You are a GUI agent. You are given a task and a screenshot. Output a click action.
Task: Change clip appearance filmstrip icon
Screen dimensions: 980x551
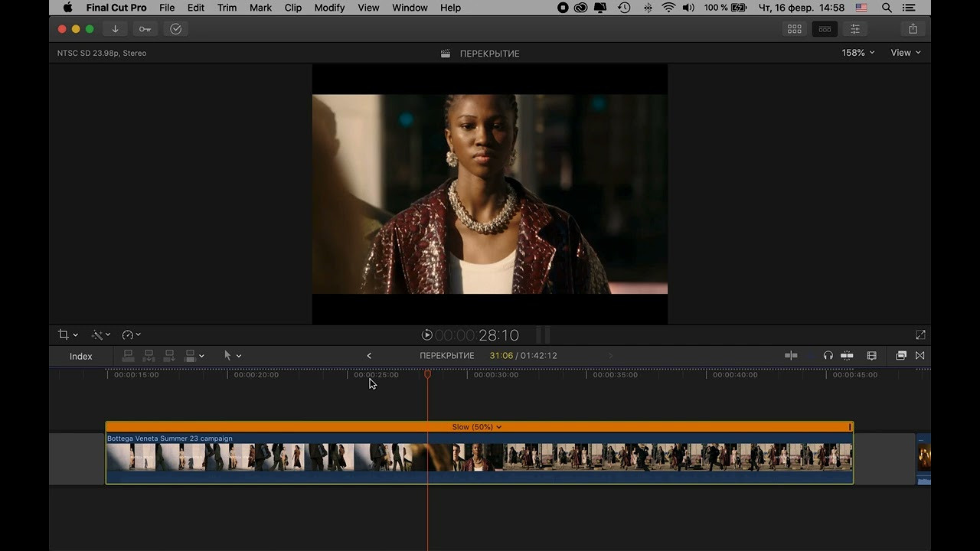[871, 356]
